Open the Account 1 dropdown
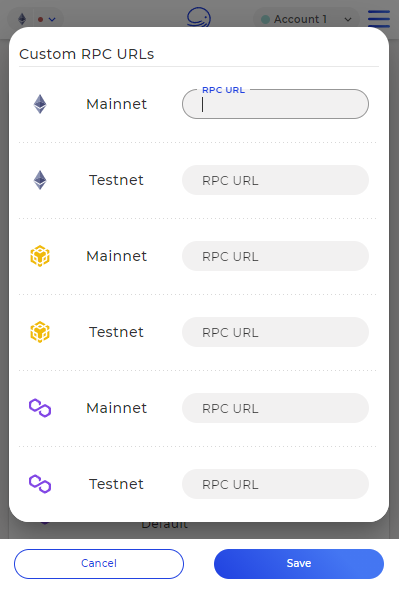Image resolution: width=399 pixels, height=589 pixels. [306, 19]
